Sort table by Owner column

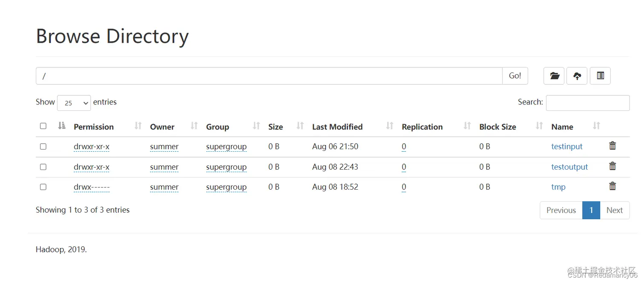(194, 126)
